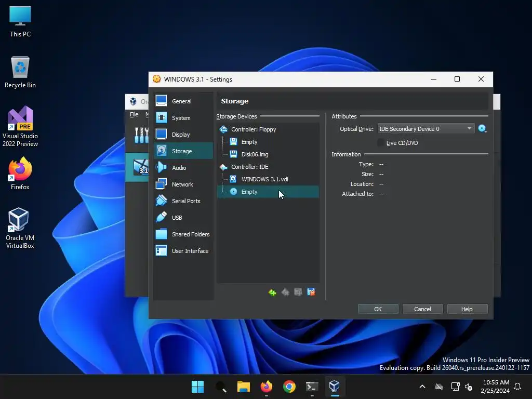This screenshot has width=532, height=399.
Task: Select the WINDOWS 3.1.vdi hard disk
Action: point(268,179)
